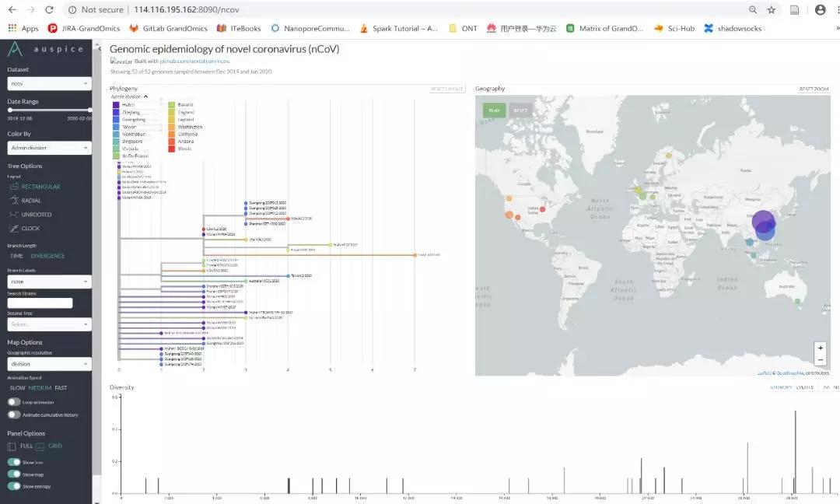Open the browser zoom magnifier icon
Screen dimensions: 840x504
pos(753,9)
